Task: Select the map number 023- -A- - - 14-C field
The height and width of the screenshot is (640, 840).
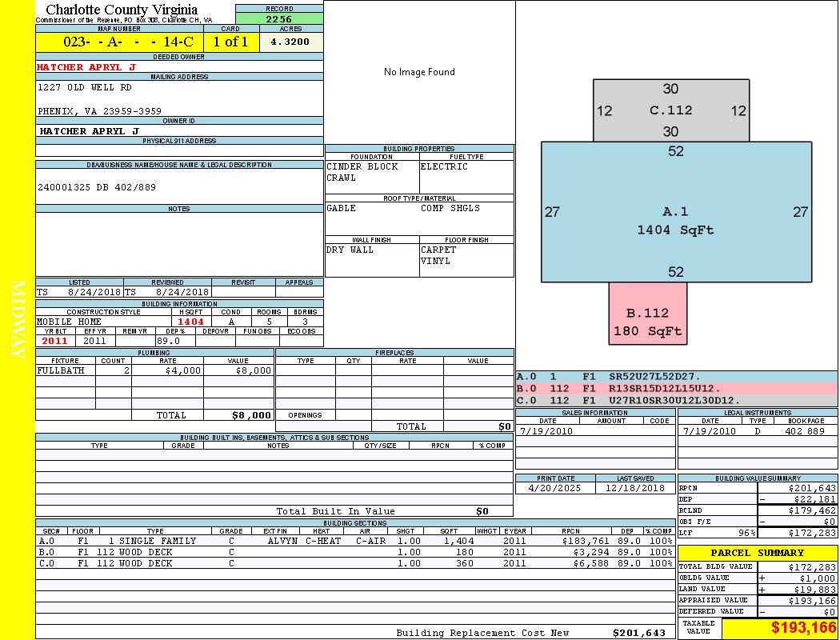Action: [118, 42]
